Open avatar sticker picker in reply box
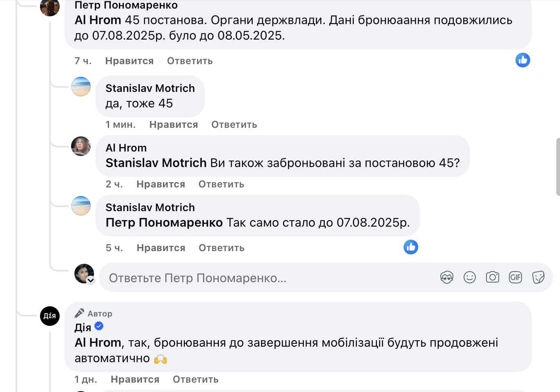This screenshot has width=560, height=392. point(447,278)
